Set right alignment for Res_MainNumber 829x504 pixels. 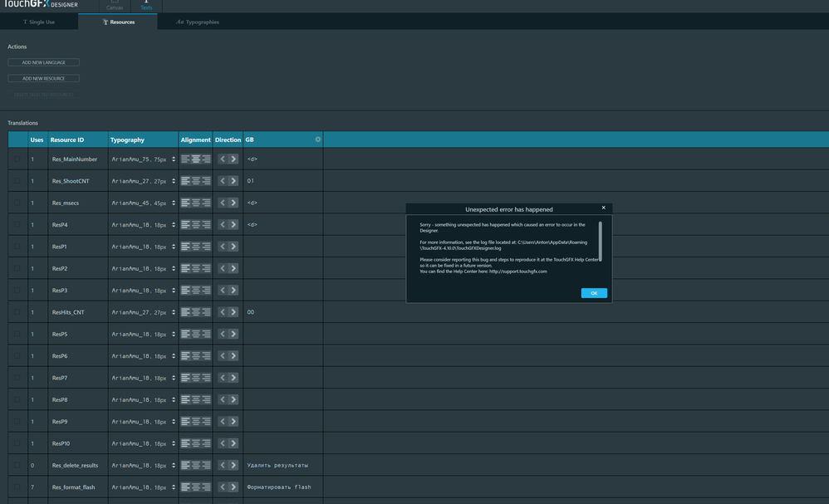[206, 159]
